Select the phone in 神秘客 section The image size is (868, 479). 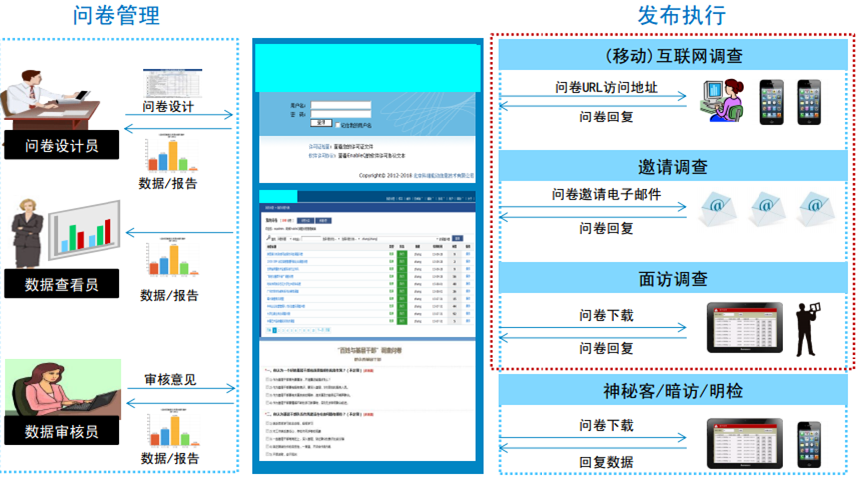coord(808,445)
